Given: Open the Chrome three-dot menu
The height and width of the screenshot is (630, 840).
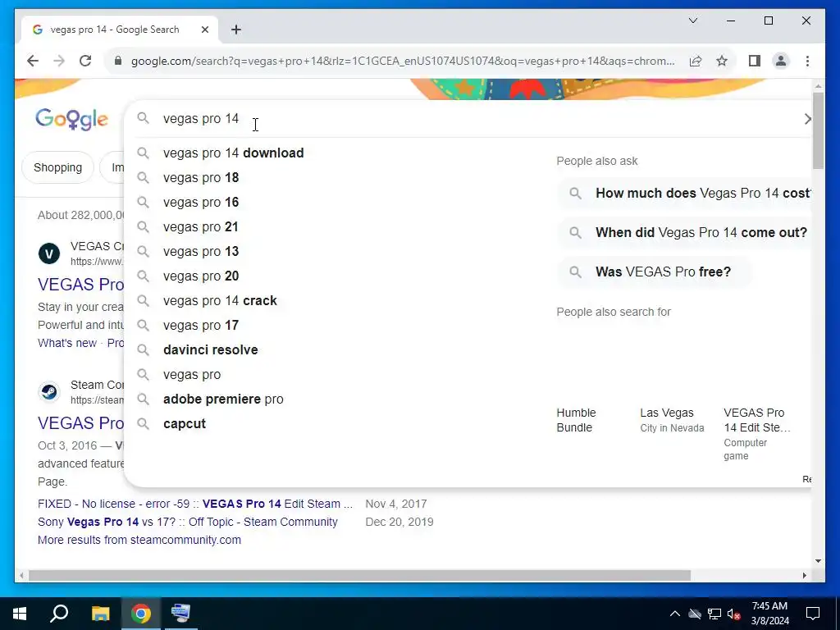Looking at the screenshot, I should [x=807, y=61].
